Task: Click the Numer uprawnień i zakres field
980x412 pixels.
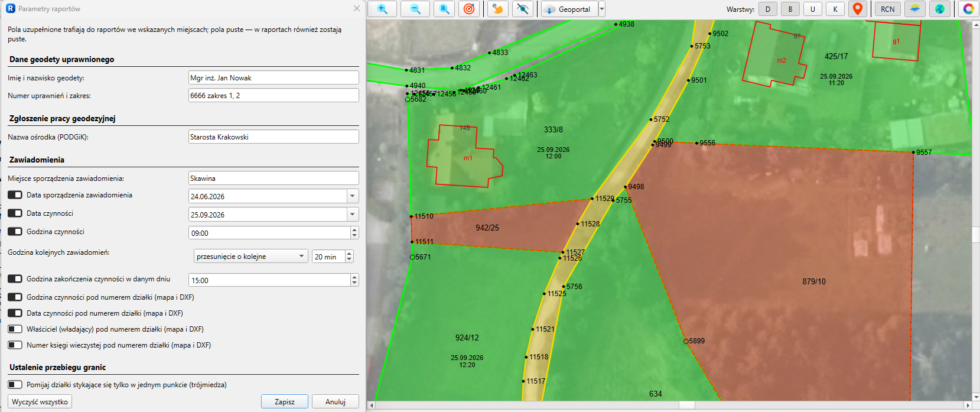Action: [x=274, y=96]
